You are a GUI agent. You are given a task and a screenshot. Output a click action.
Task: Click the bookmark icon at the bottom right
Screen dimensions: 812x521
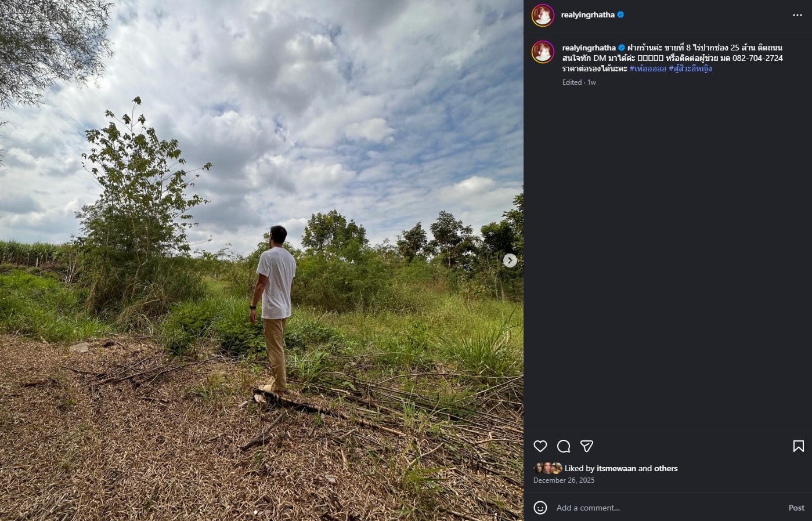(x=798, y=446)
